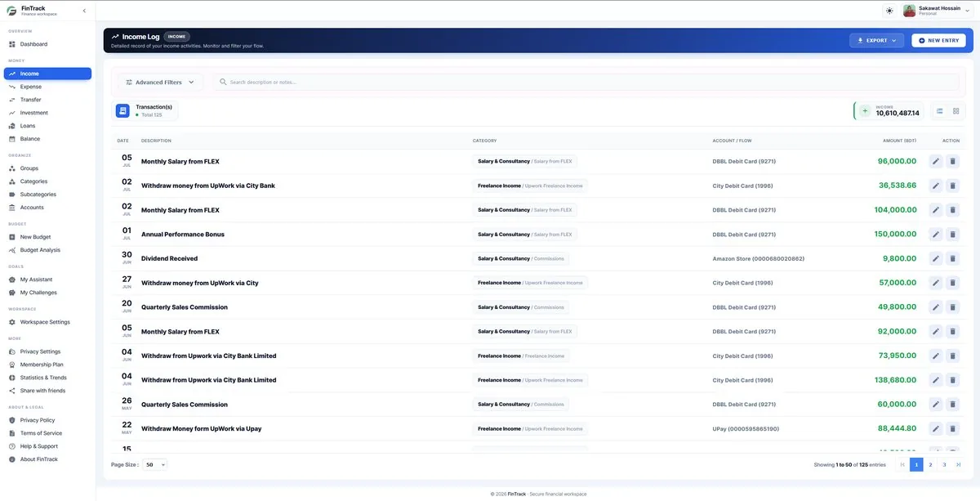This screenshot has width=980, height=501.
Task: Expand Advanced Filters
Action: click(160, 82)
